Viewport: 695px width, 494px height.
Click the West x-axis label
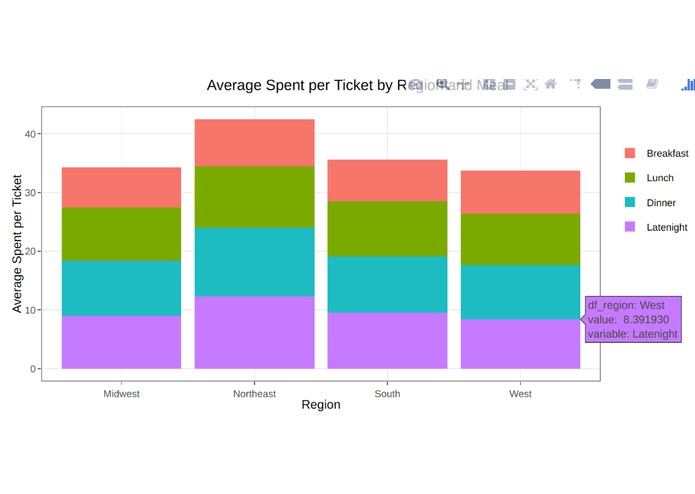pyautogui.click(x=520, y=394)
